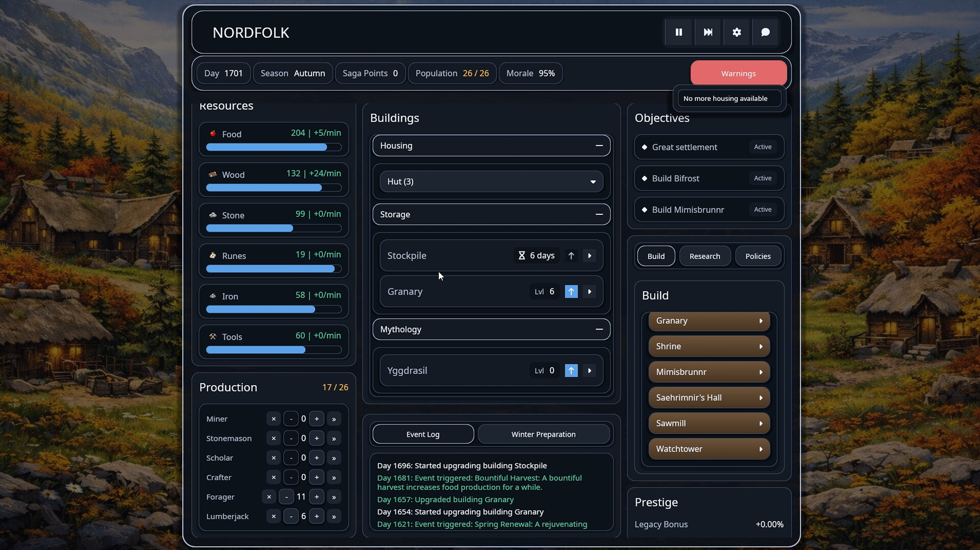Open the chat bubble icon

pyautogui.click(x=765, y=32)
